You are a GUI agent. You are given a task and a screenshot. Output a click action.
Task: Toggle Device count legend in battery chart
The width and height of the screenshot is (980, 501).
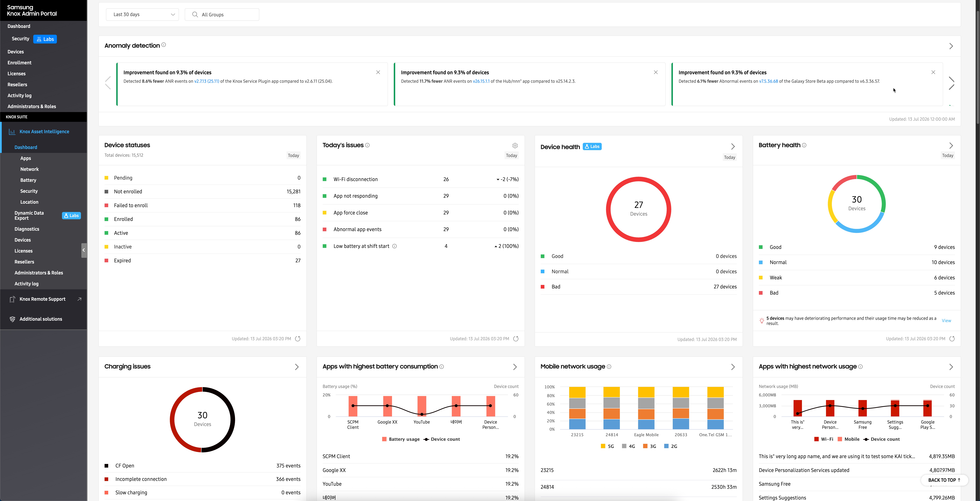(x=442, y=439)
